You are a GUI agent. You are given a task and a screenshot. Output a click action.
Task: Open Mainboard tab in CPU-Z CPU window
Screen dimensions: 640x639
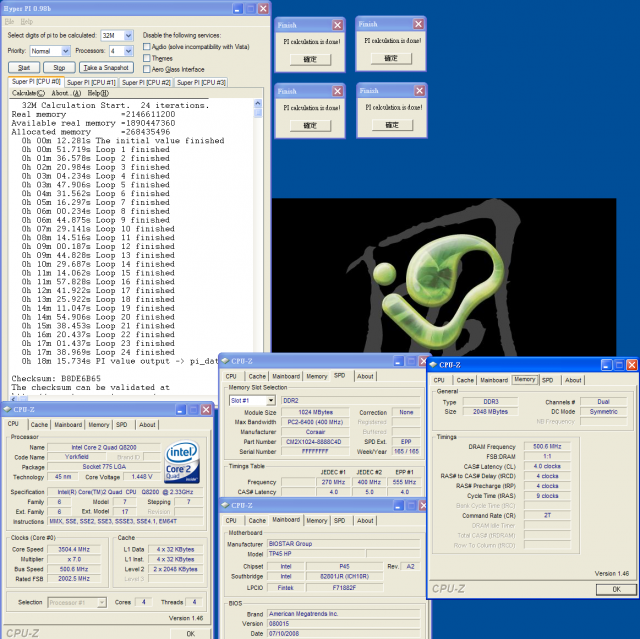pyautogui.click(x=68, y=425)
